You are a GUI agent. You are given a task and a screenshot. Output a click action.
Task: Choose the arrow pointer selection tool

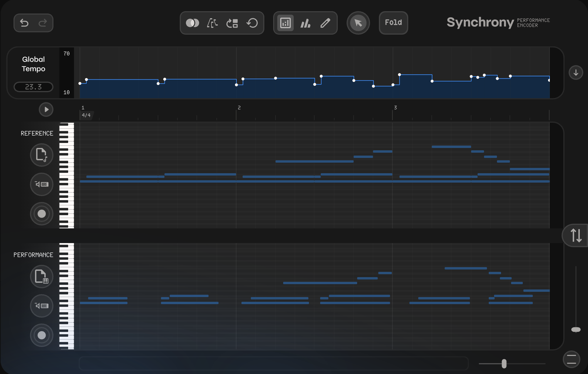coord(358,23)
